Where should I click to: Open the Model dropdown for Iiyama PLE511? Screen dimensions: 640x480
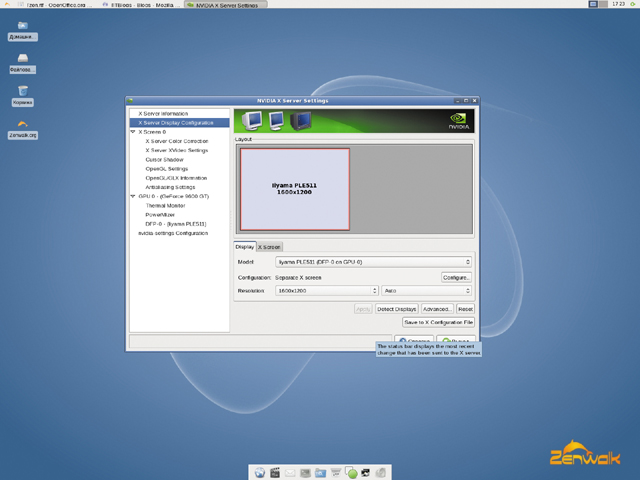[373, 262]
